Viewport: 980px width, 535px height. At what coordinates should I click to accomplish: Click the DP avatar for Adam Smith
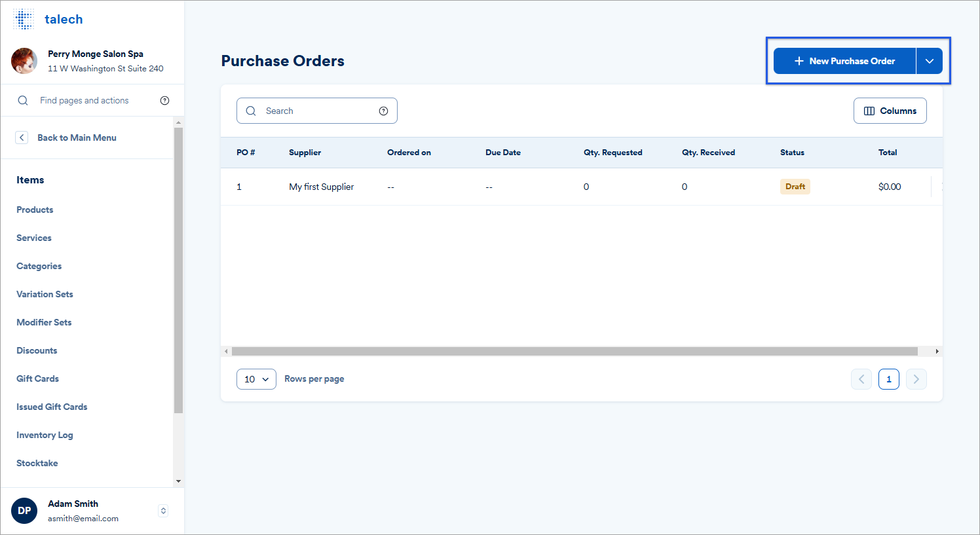click(x=24, y=511)
